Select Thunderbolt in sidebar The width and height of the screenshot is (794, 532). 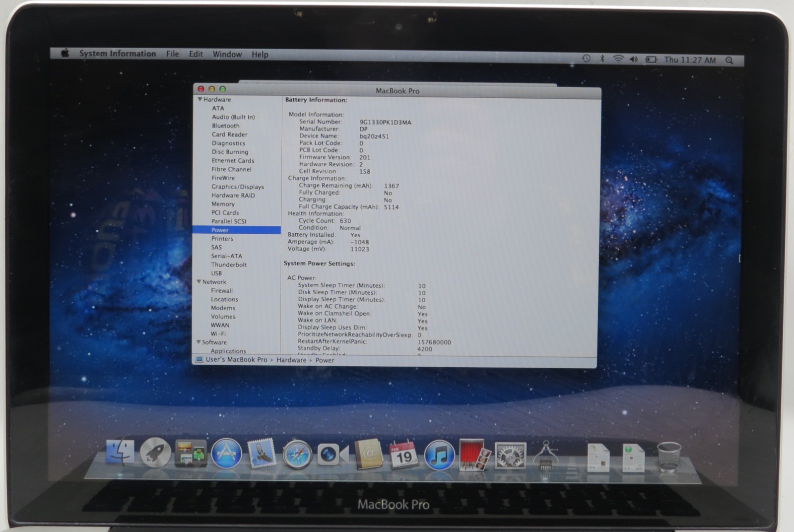click(229, 265)
